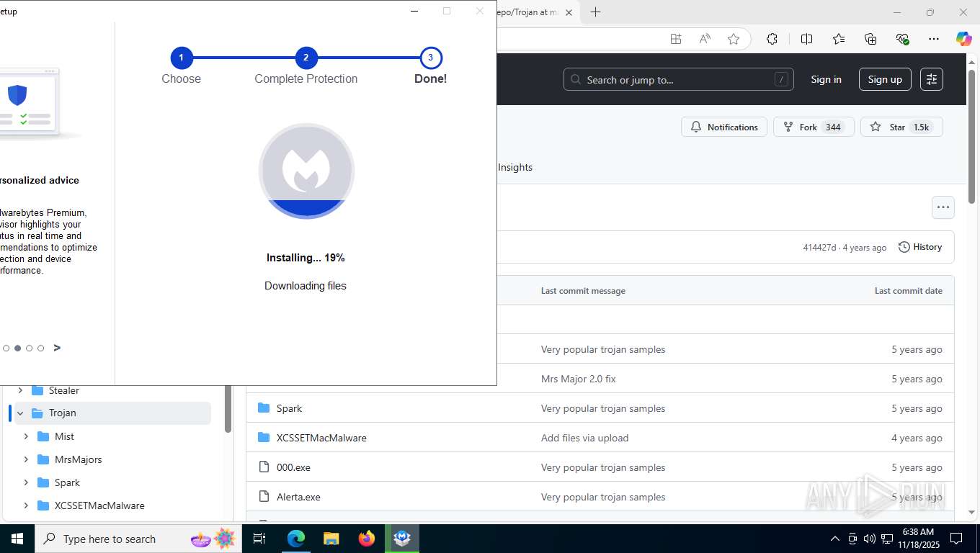Click the Windows 'Type here to search' box
This screenshot has width=980, height=553.
coord(138,539)
